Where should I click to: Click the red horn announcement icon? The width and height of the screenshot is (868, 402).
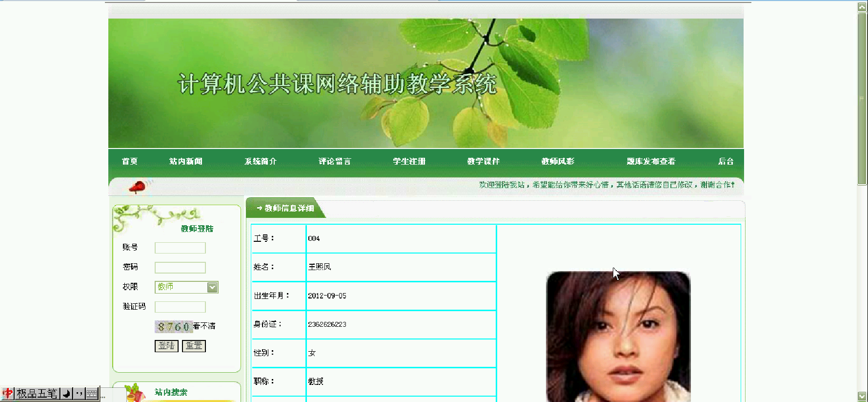[x=138, y=187]
